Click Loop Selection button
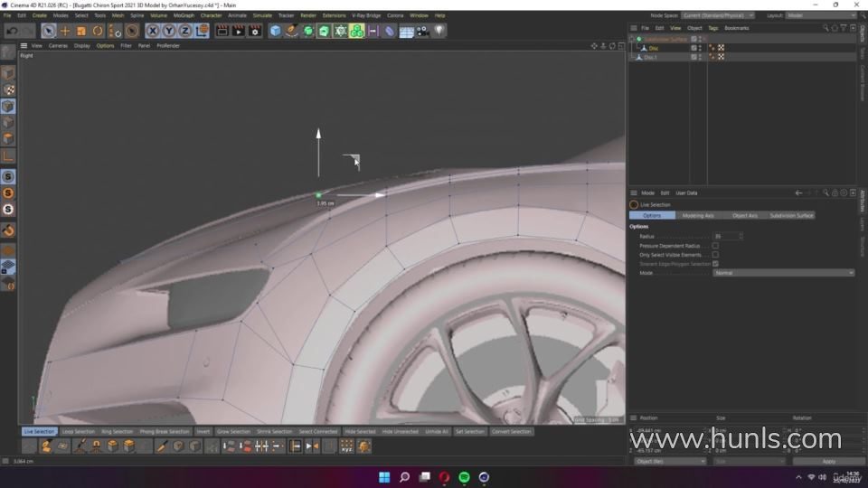Image resolution: width=868 pixels, height=488 pixels. 78,432
